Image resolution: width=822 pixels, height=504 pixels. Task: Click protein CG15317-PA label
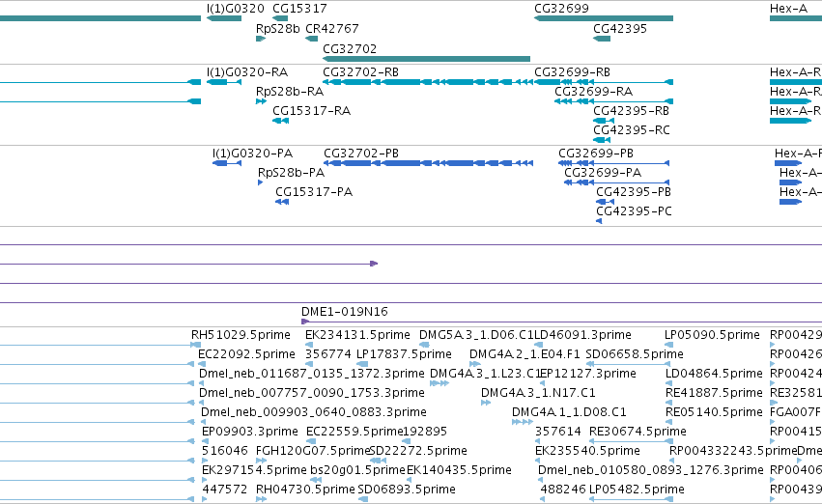314,192
